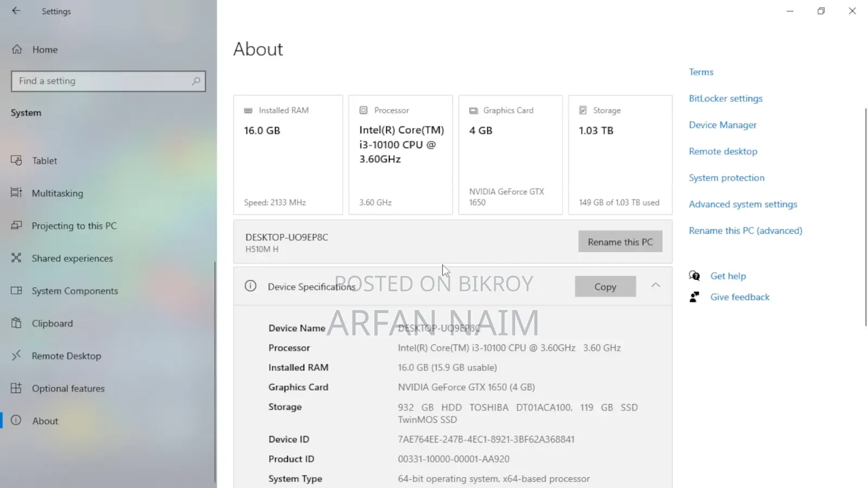Click the Rename this PC button
Screen dimensions: 868x488
[x=620, y=242]
